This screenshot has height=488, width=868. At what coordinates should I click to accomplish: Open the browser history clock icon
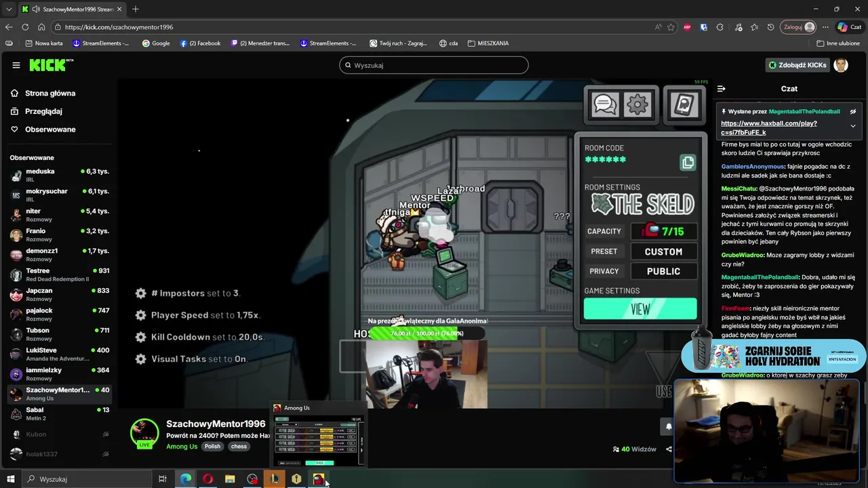[x=770, y=27]
